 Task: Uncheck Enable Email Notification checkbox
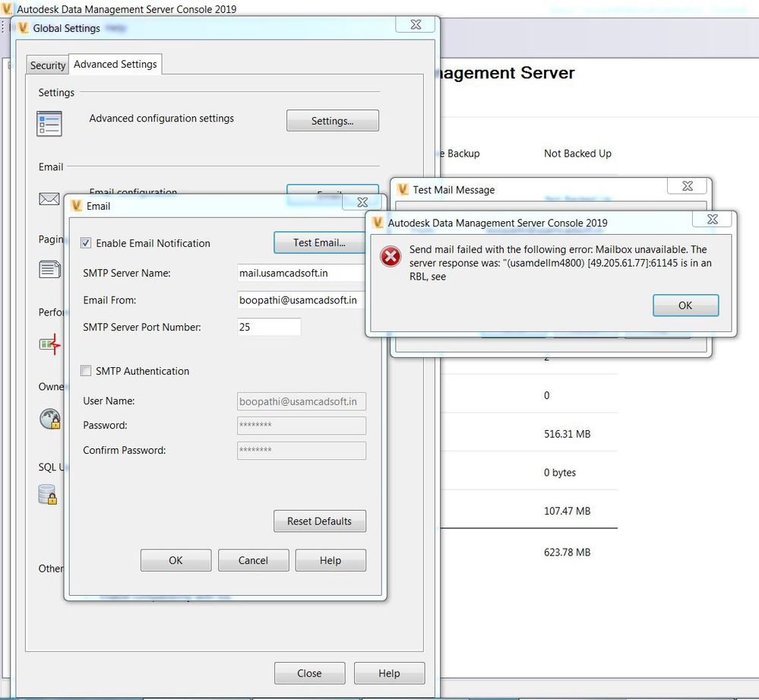[86, 243]
